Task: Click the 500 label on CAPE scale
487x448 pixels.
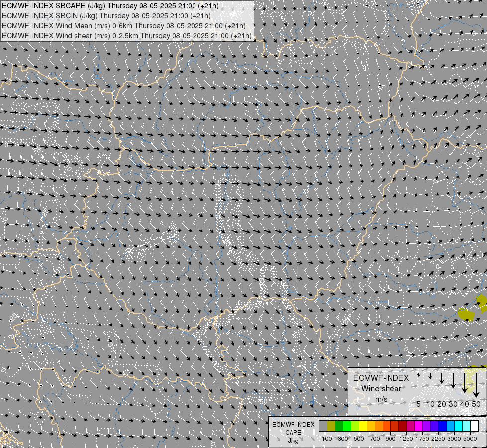Action: coord(359,439)
